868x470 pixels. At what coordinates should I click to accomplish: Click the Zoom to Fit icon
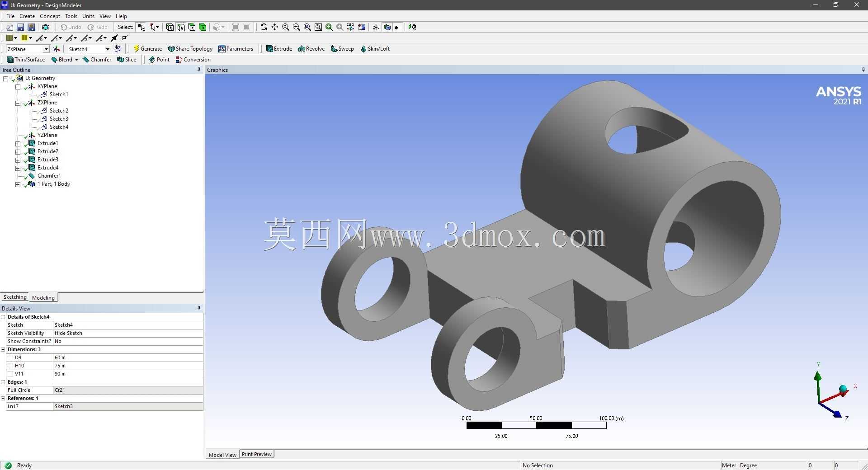[x=307, y=27]
